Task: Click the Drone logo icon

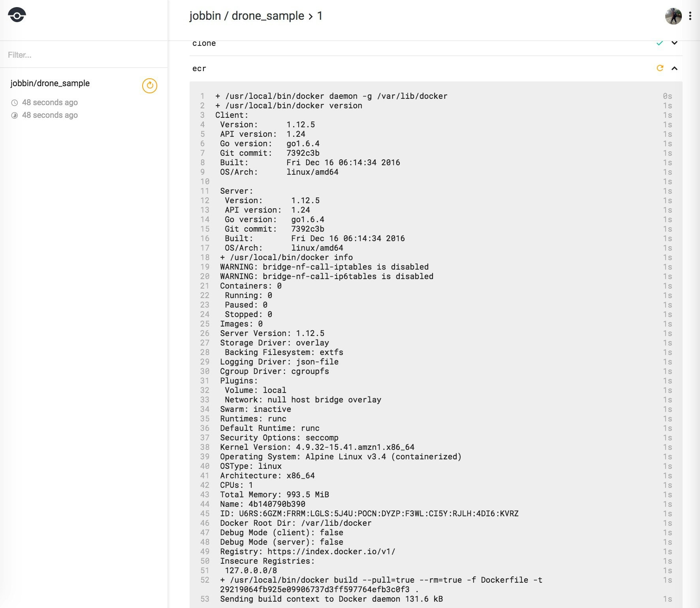Action: tap(17, 15)
